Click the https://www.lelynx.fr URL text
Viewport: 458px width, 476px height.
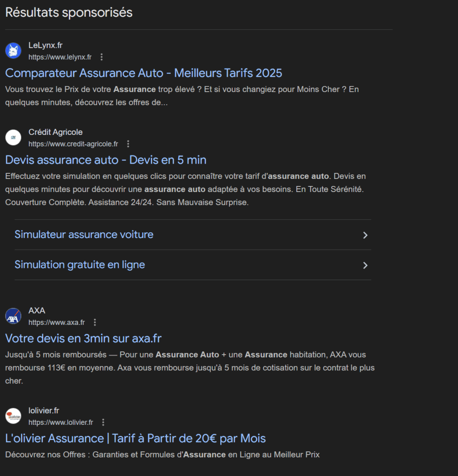click(60, 57)
